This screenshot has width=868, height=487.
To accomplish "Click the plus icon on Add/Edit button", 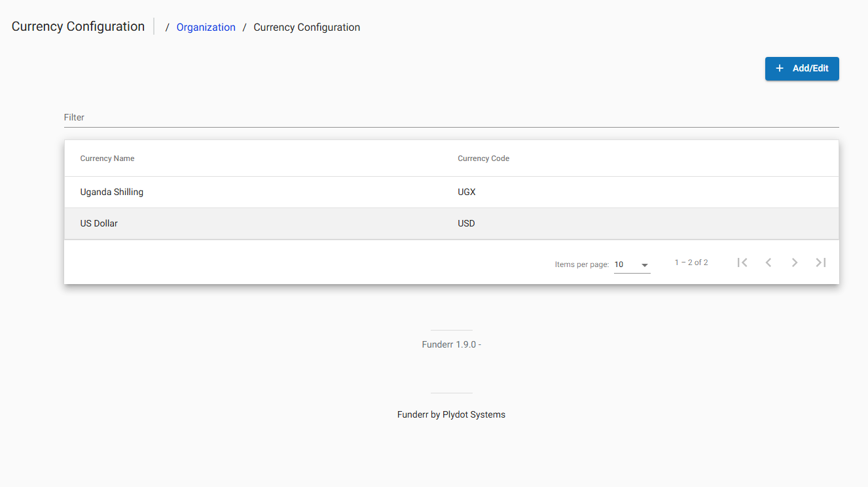I will [779, 68].
